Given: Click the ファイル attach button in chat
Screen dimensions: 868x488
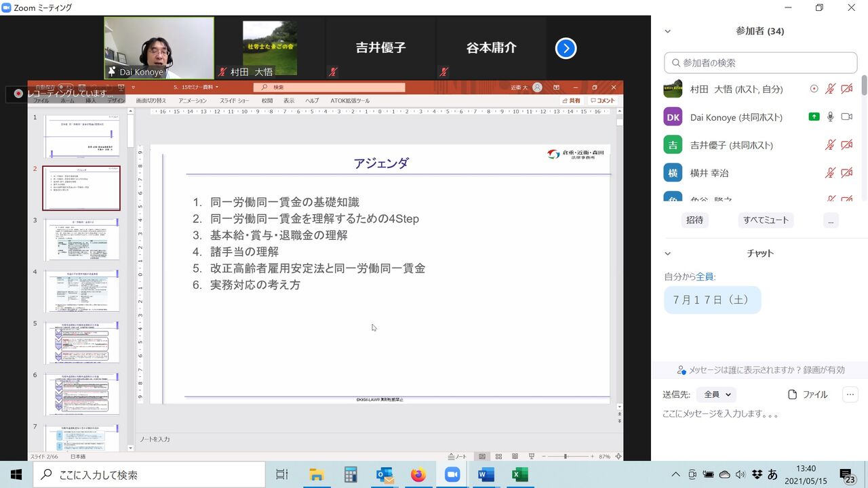Looking at the screenshot, I should 808,394.
